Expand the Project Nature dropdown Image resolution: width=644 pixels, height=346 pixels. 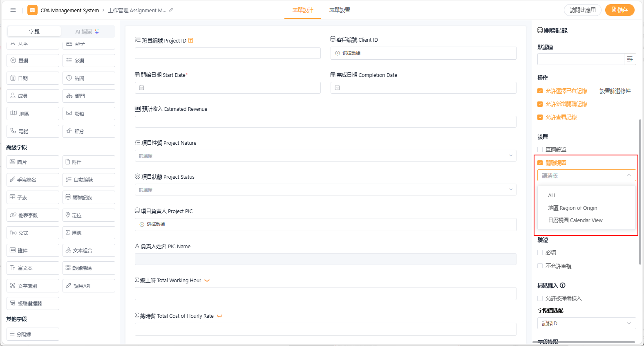(325, 156)
